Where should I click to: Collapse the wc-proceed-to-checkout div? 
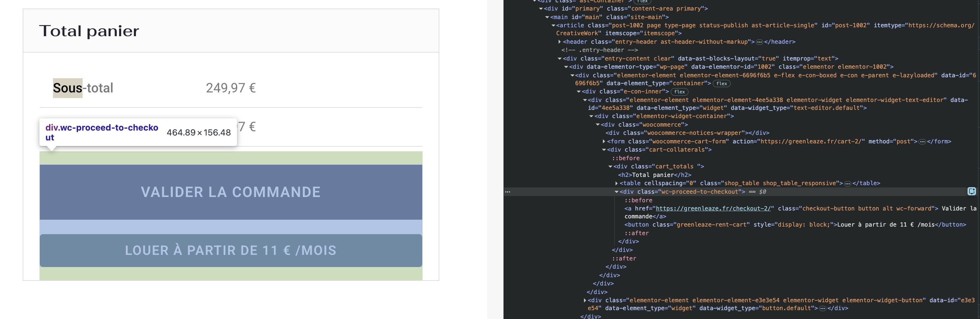(617, 192)
